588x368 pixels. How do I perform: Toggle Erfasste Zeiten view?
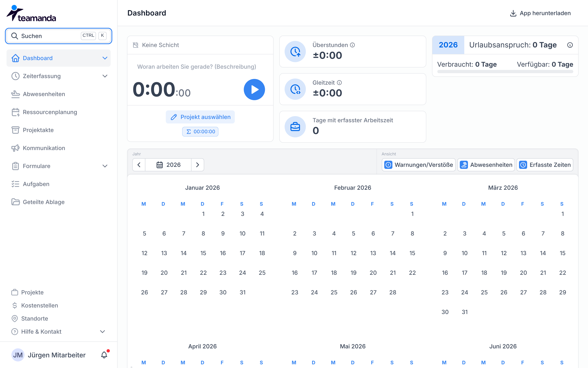click(x=545, y=165)
